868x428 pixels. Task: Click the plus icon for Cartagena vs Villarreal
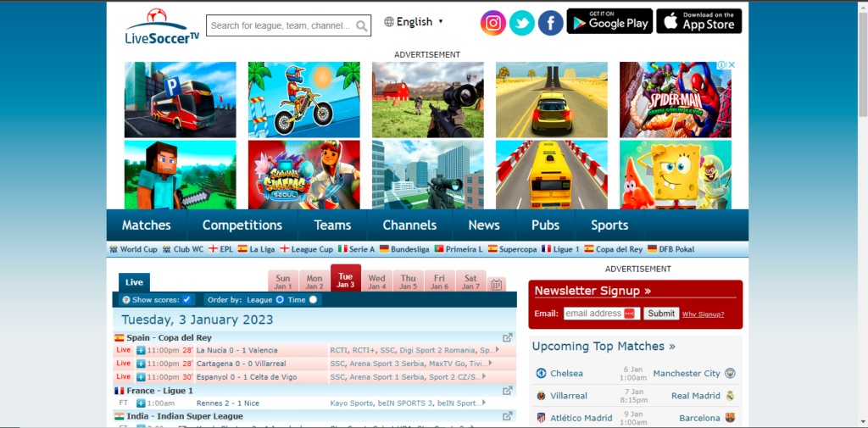pos(141,364)
